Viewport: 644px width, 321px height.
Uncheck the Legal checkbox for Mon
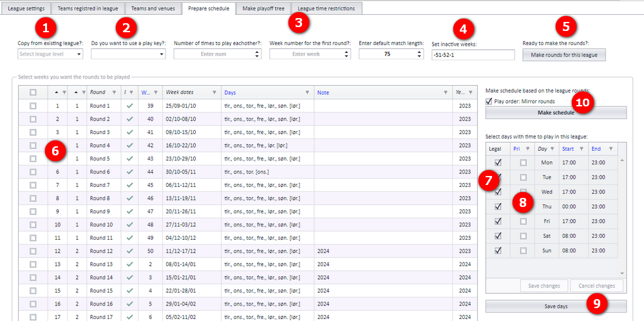(498, 162)
